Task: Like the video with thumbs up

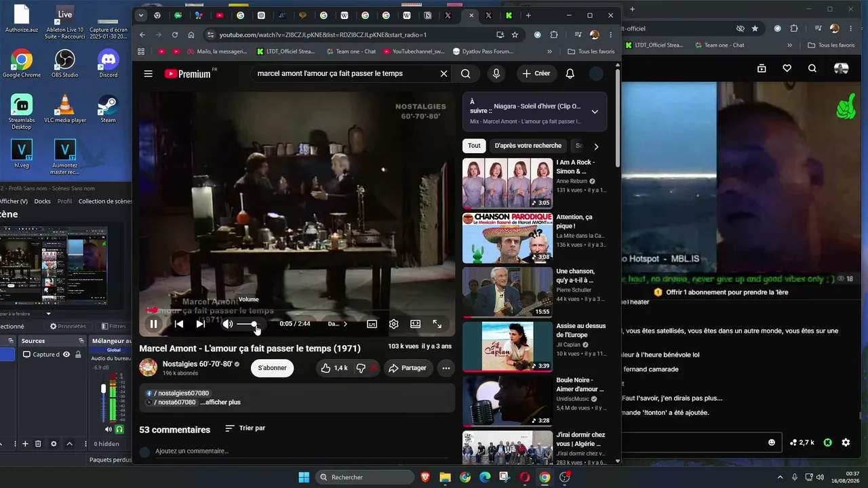Action: coord(334,368)
